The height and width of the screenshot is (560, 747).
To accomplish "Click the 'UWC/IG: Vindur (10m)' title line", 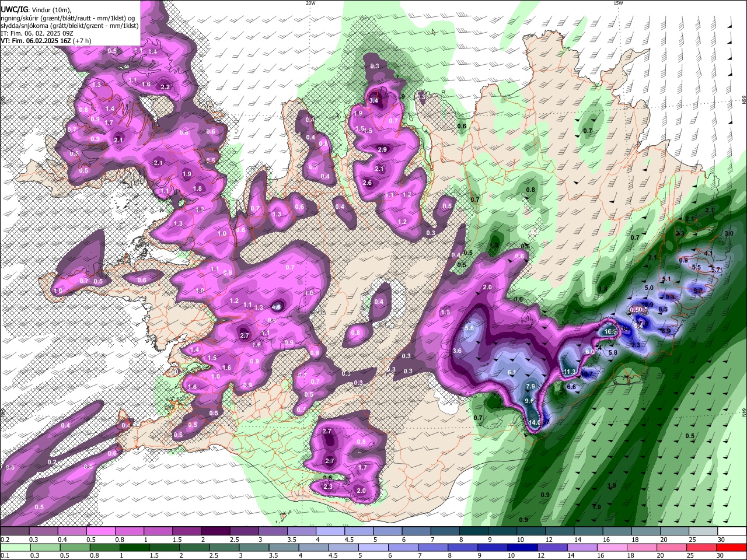I will click(x=36, y=10).
